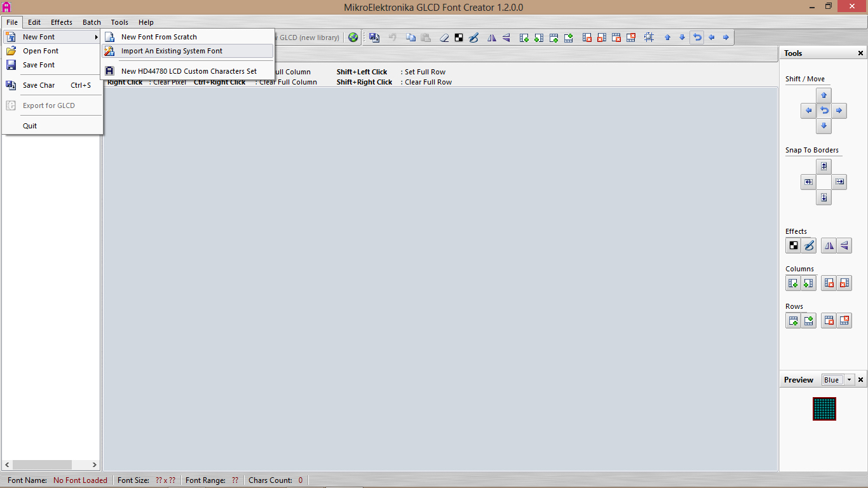Open the Edit menu
Viewport: 868px width, 488px height.
(34, 22)
